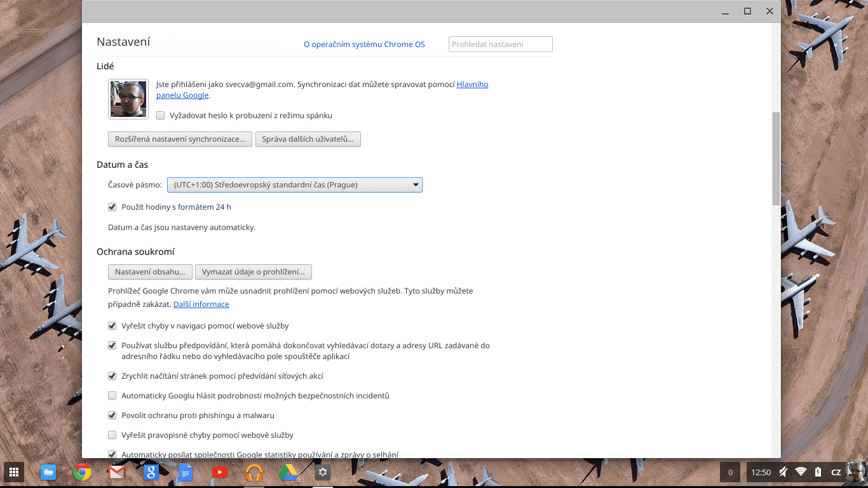The height and width of the screenshot is (488, 868).
Task: Open Google Play Music headphones icon
Action: (254, 472)
